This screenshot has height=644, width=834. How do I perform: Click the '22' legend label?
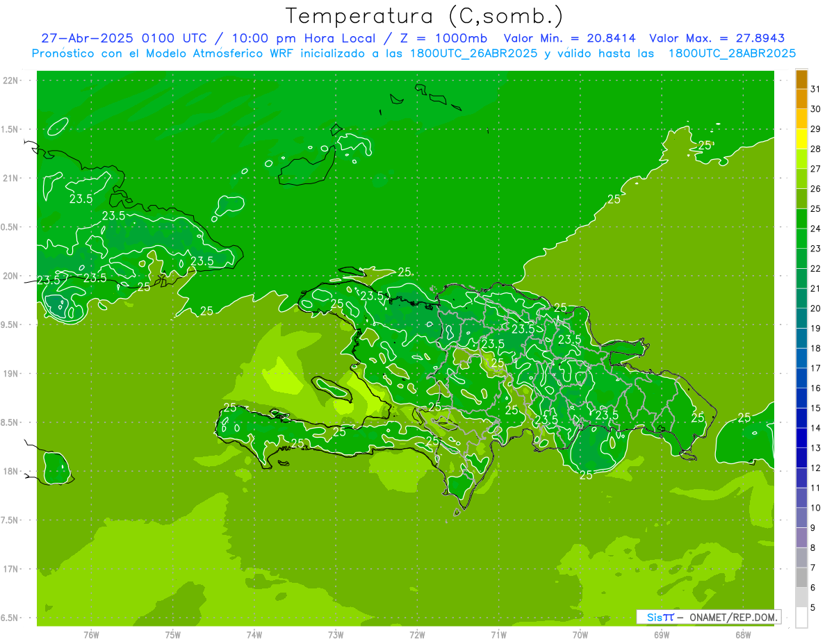point(816,268)
